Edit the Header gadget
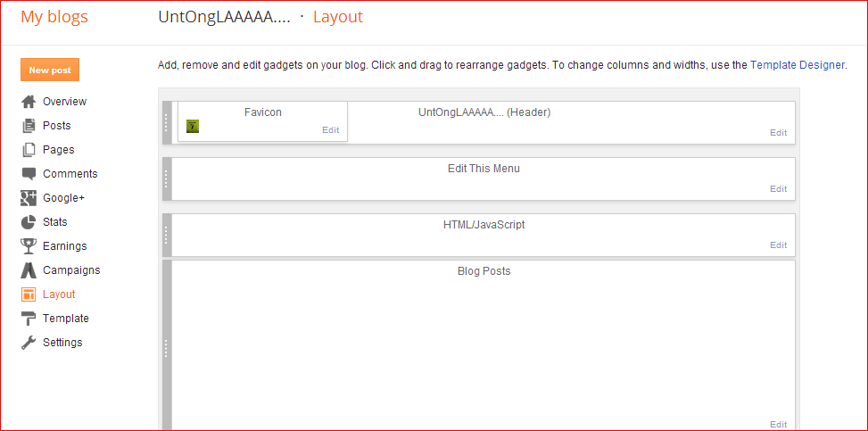 778,132
